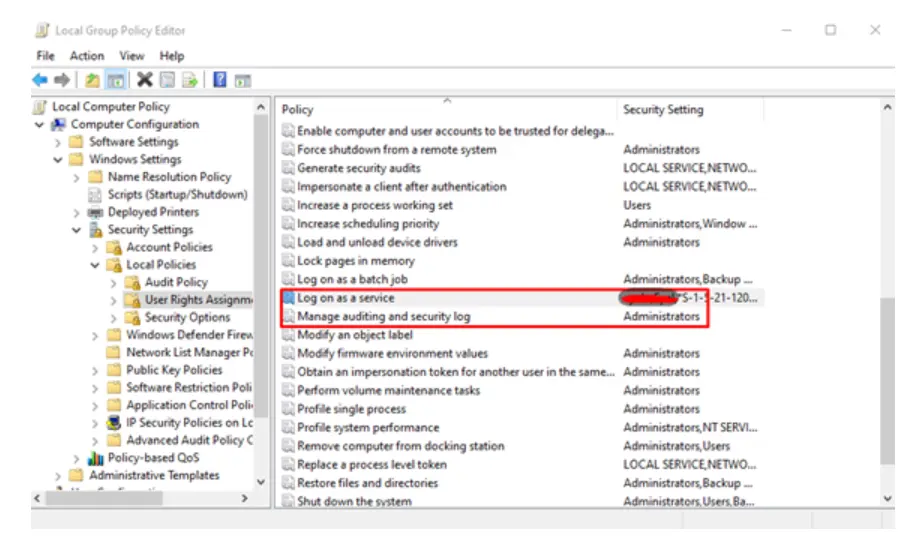Select the Log on as a service policy
The image size is (916, 550).
pos(345,298)
